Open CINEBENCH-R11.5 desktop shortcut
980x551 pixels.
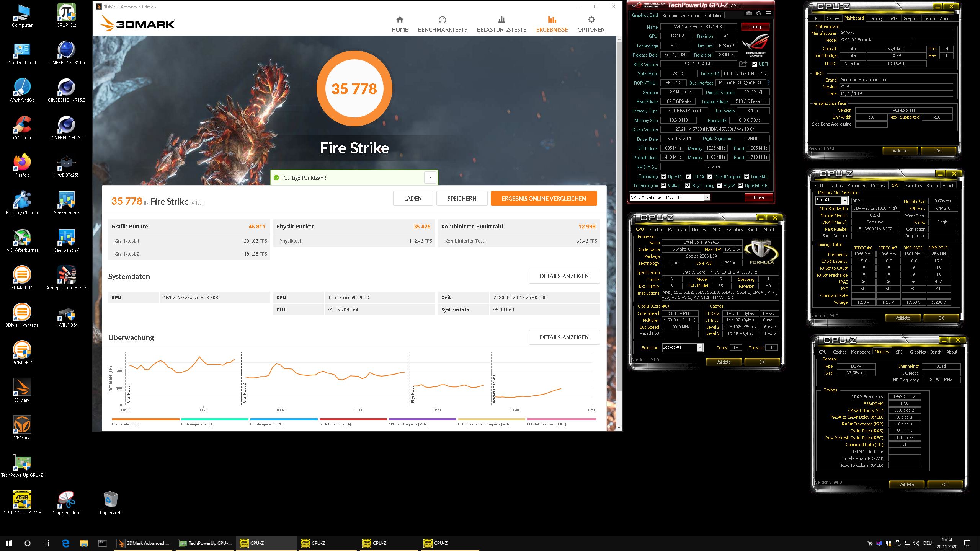[66, 53]
